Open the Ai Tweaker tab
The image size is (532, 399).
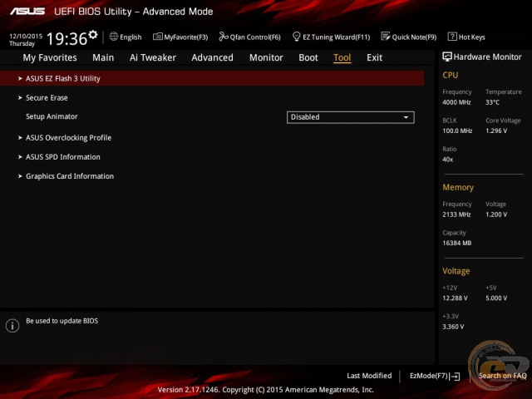click(x=153, y=57)
